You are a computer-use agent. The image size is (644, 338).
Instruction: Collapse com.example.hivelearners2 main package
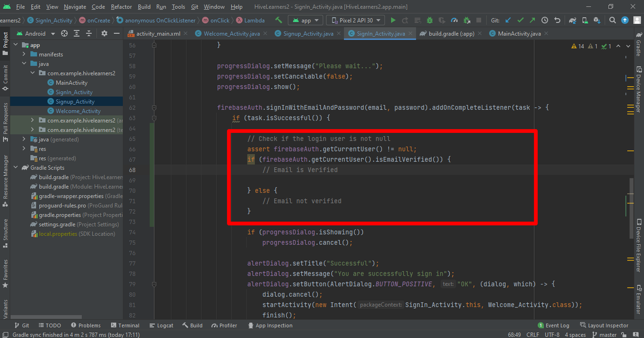[x=33, y=73]
